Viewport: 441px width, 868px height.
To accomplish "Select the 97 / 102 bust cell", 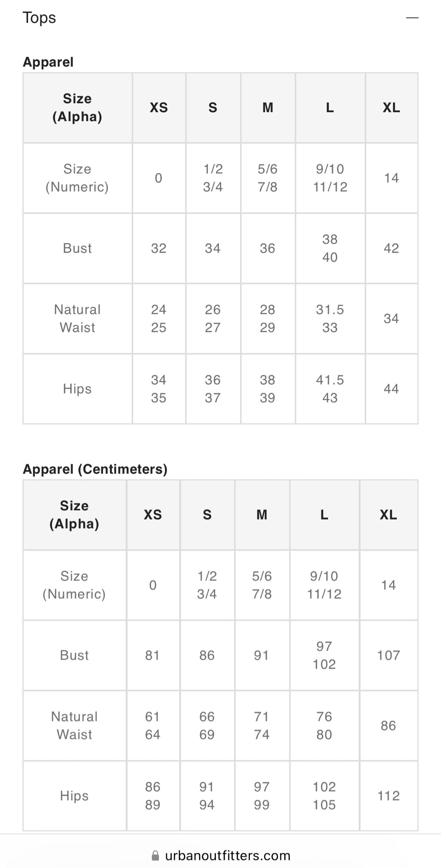I will pyautogui.click(x=324, y=655).
